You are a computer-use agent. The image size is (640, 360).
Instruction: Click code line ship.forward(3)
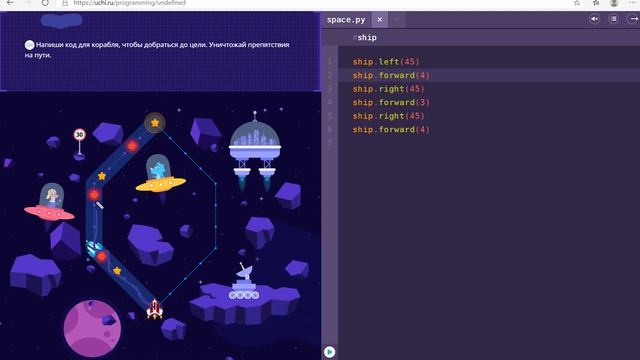point(391,102)
